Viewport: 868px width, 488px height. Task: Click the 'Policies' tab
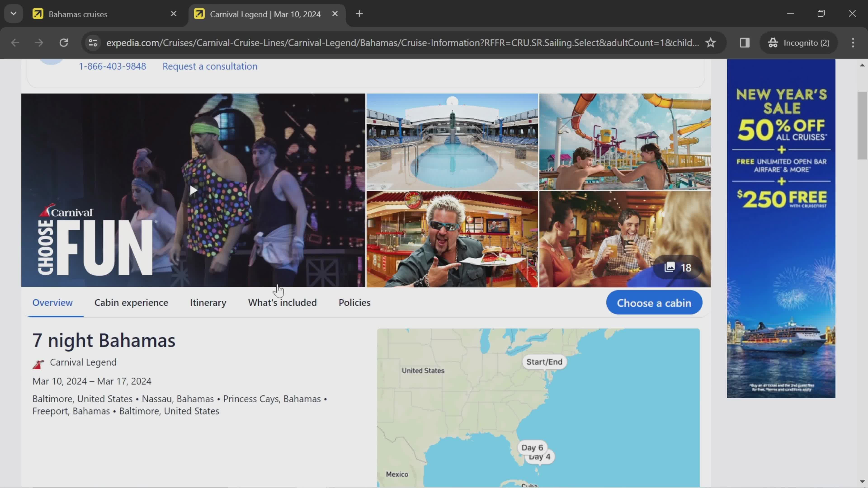354,302
